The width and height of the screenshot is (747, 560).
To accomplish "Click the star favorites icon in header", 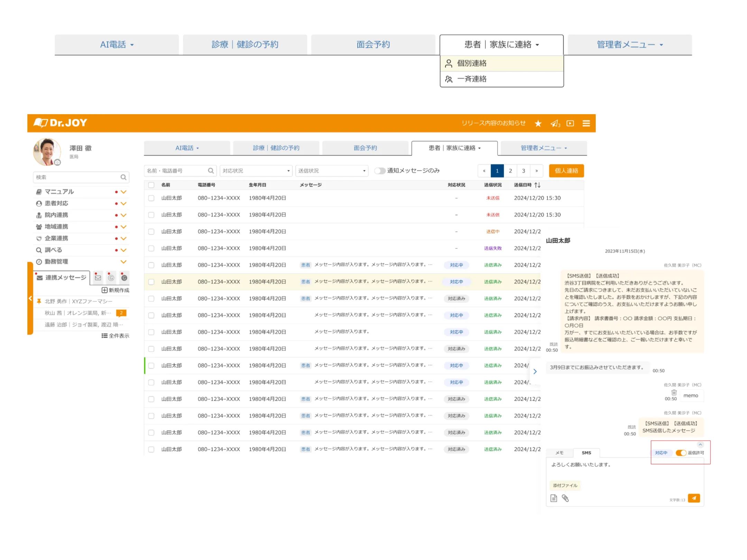I will click(538, 123).
